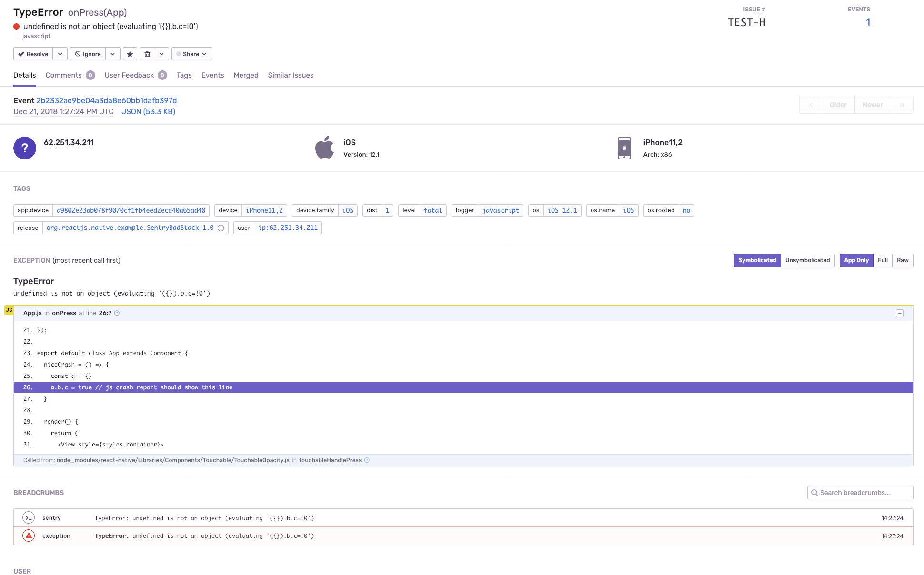
Task: Collapse the App.js stack frame
Action: pyautogui.click(x=899, y=313)
